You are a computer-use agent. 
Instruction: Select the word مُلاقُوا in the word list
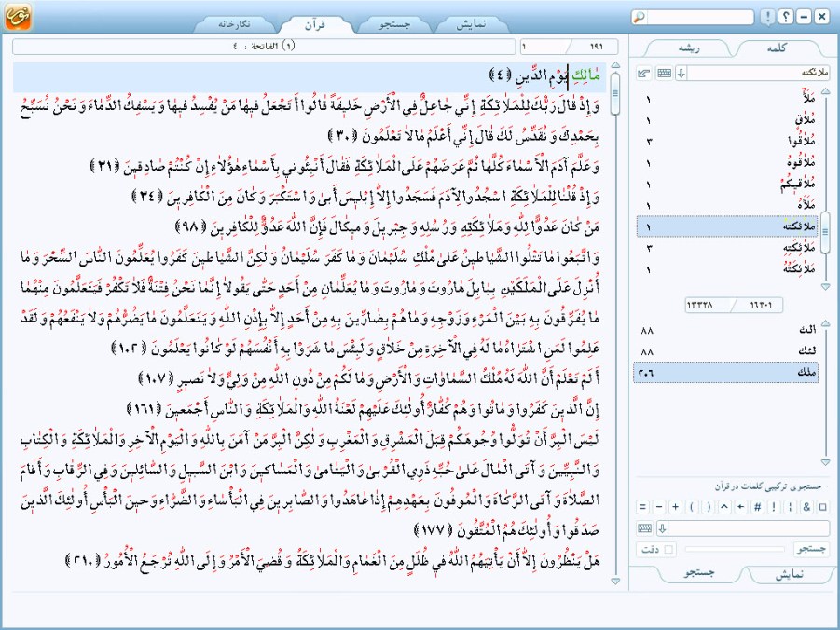point(727,142)
